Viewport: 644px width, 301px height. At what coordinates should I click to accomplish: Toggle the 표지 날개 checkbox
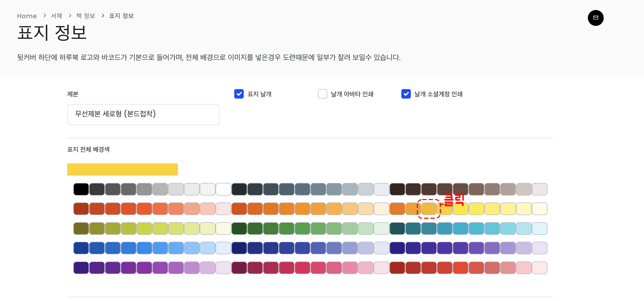click(x=239, y=94)
